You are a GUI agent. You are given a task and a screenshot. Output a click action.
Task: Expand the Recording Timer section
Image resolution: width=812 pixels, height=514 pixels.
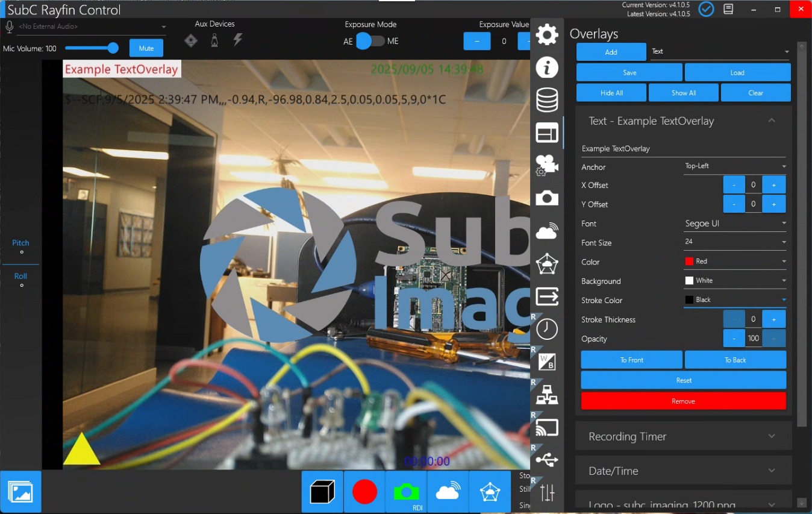tap(683, 436)
